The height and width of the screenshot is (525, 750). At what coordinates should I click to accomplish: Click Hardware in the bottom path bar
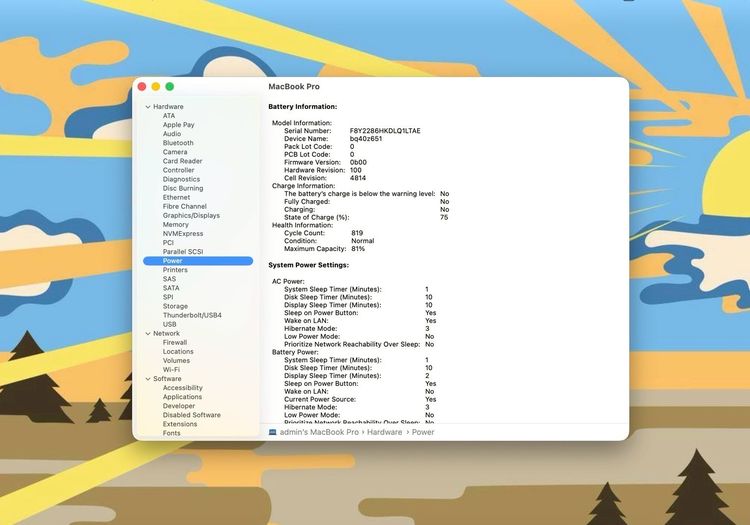384,432
